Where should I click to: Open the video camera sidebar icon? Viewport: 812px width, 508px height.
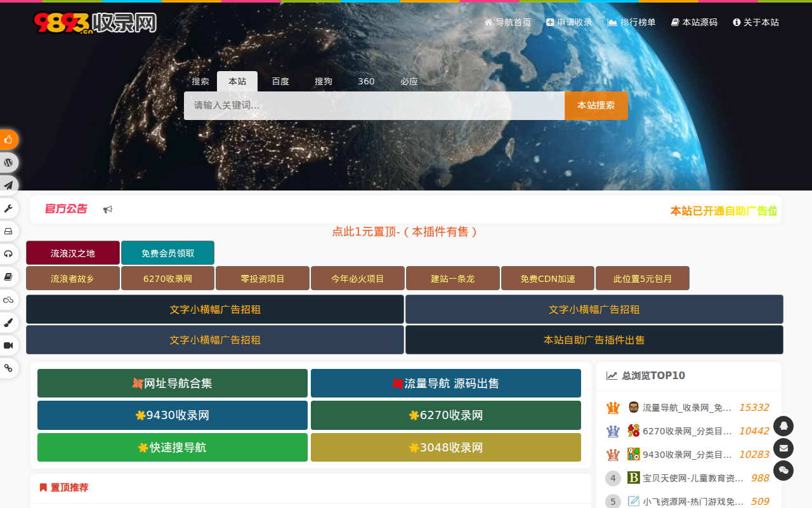(9, 345)
